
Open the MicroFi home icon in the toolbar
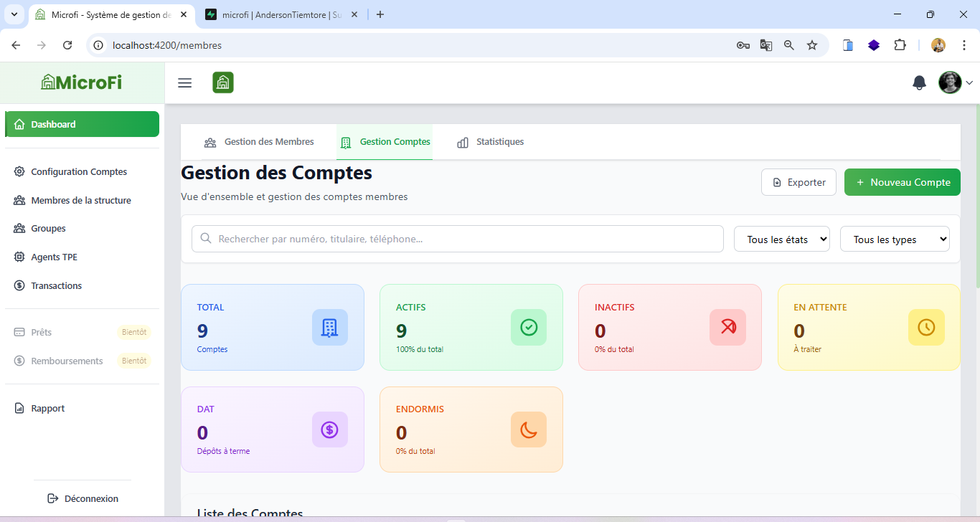(222, 82)
